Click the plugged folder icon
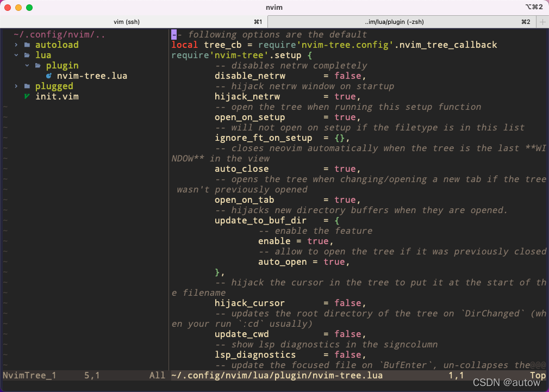Image resolution: width=549 pixels, height=392 pixels. (27, 86)
